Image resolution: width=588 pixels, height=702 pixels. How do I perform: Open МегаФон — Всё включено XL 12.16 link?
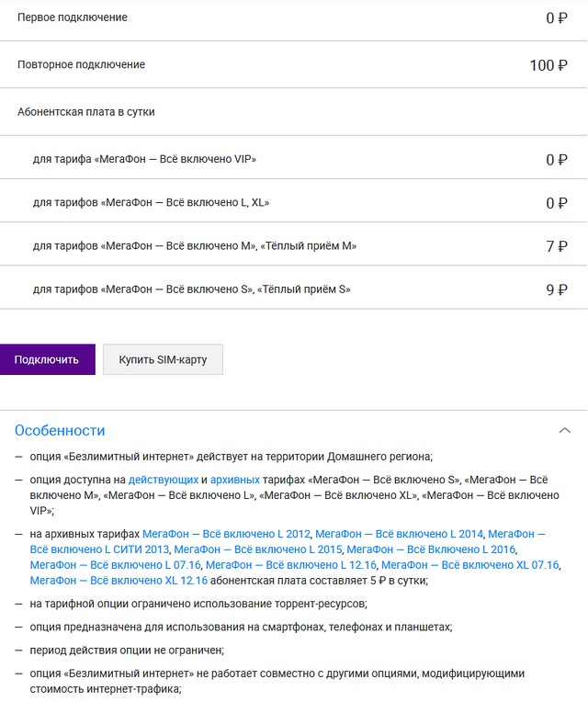point(119,580)
